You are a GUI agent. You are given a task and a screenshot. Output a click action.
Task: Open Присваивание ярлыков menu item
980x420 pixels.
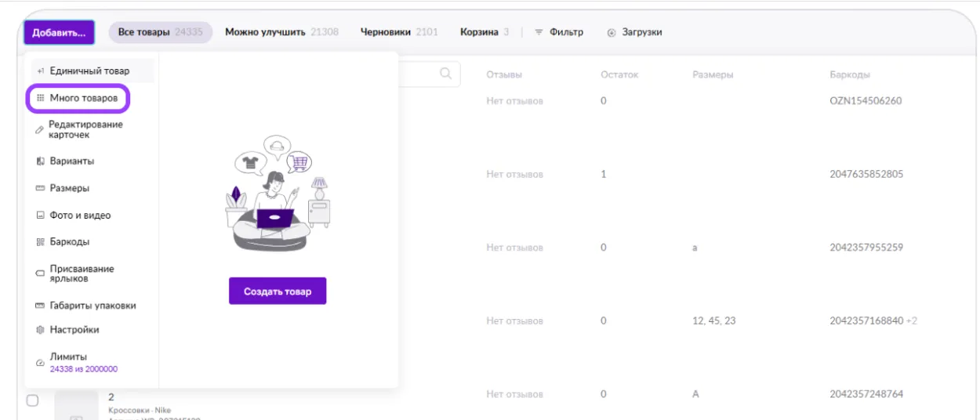[x=82, y=273]
